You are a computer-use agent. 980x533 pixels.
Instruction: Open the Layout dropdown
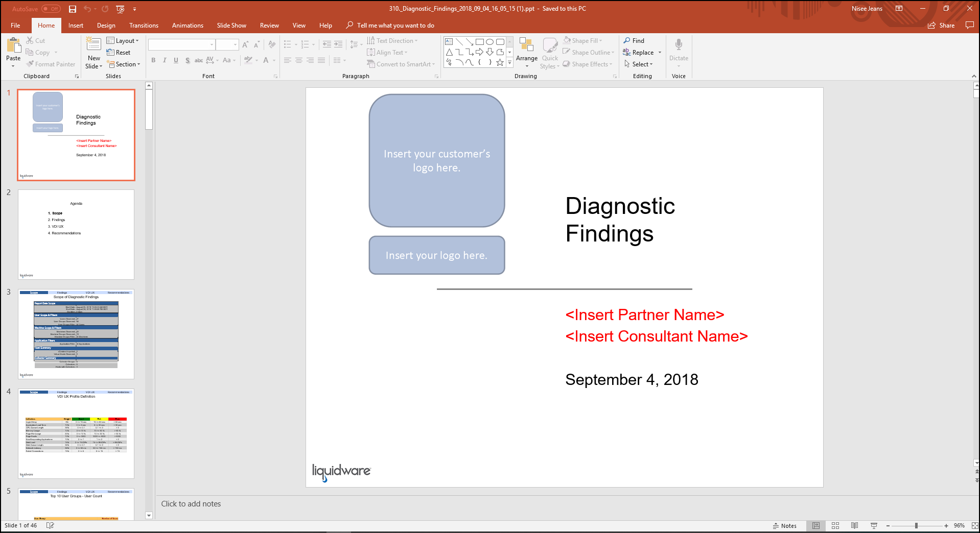123,40
